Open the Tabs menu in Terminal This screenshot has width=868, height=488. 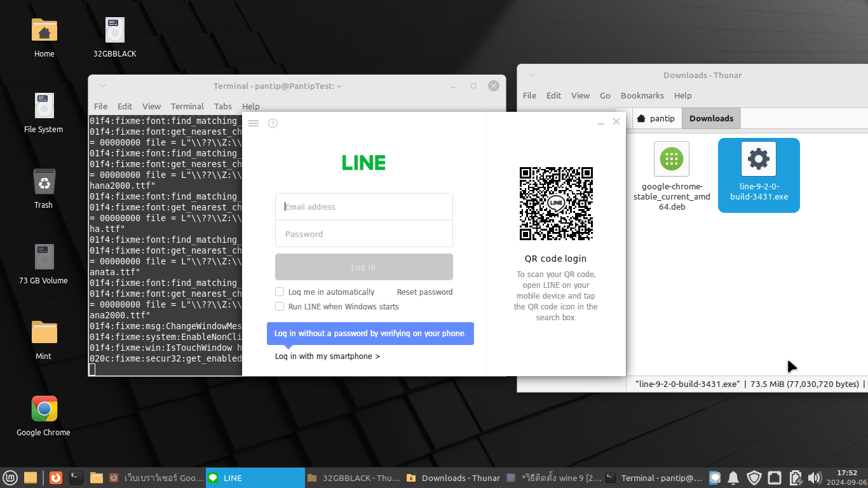pos(223,106)
